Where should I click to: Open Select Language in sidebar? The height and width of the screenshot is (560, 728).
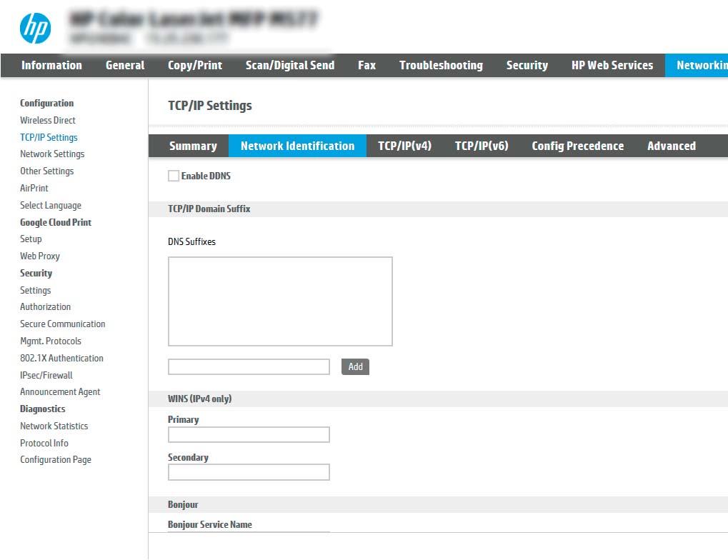[51, 205]
